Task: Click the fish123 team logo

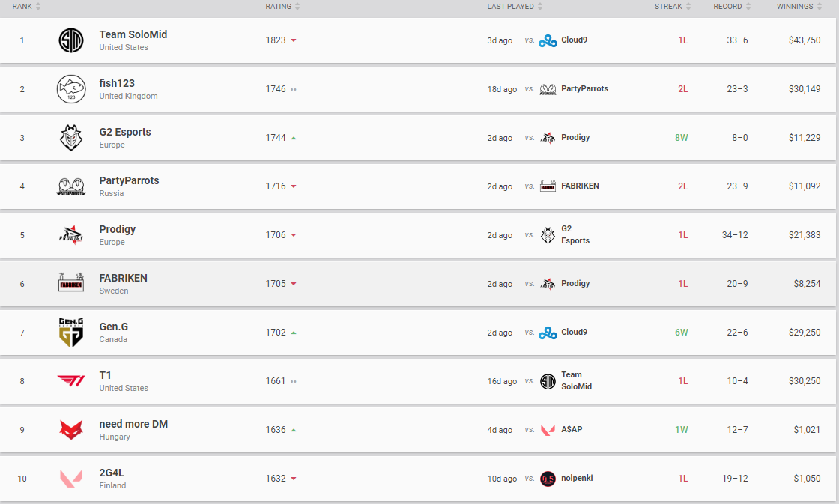Action: (71, 89)
